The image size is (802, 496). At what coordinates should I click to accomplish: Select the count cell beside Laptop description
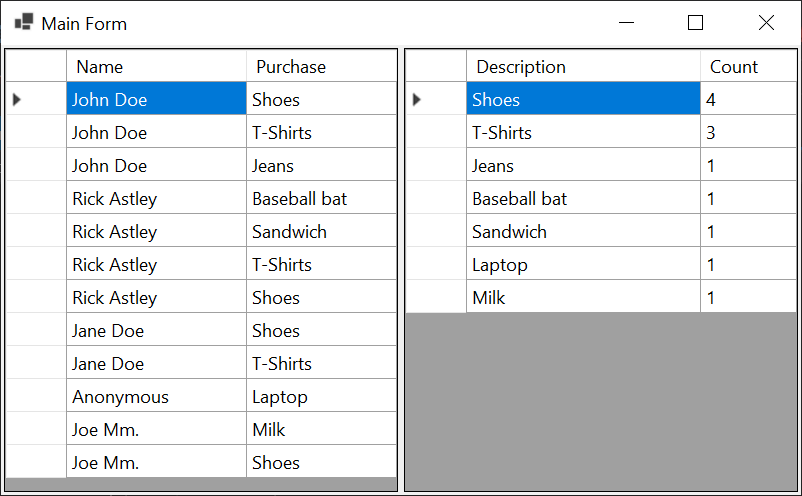pos(748,264)
